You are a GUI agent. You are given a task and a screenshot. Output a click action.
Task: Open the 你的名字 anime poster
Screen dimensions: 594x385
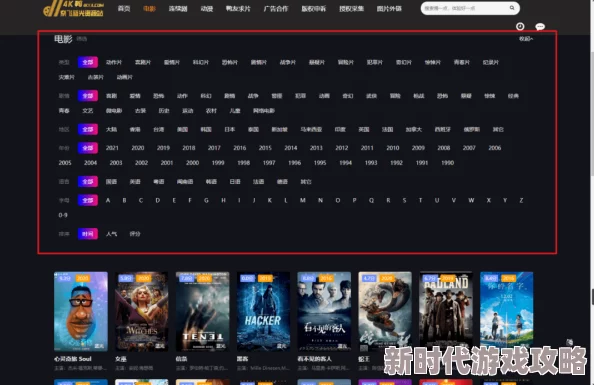(x=506, y=311)
